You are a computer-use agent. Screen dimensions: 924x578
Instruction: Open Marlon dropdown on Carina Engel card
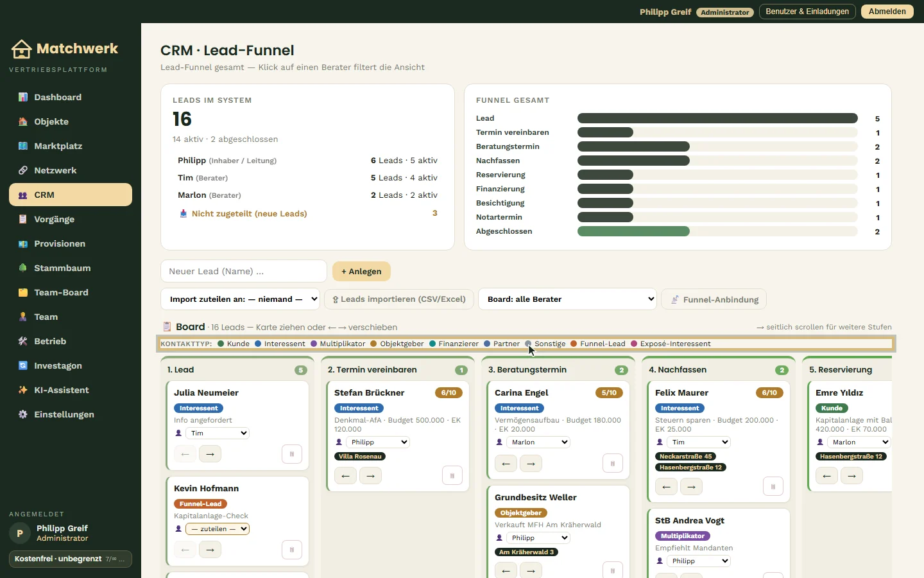538,442
